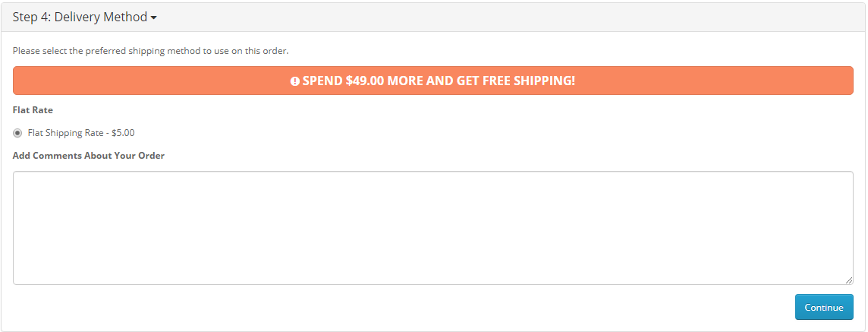The image size is (868, 332).
Task: Click the Add Comments About Your Order label
Action: coord(88,156)
